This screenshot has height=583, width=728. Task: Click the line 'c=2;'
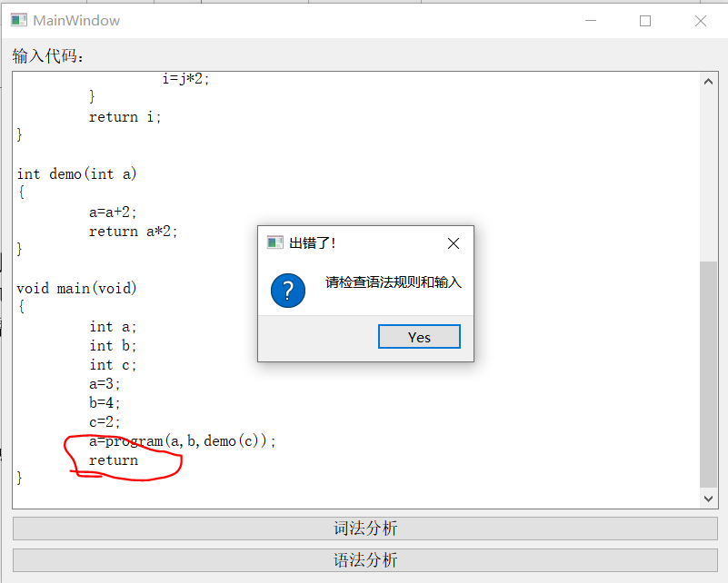click(105, 422)
